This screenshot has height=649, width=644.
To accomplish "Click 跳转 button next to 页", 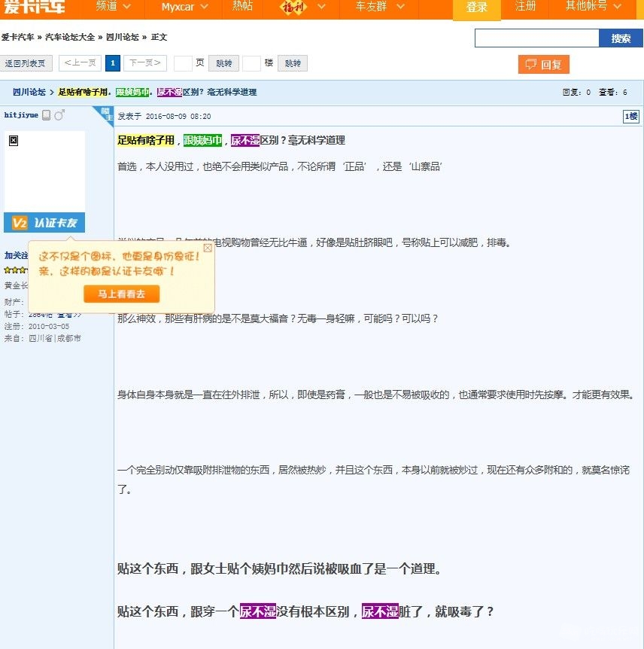I will tap(223, 63).
